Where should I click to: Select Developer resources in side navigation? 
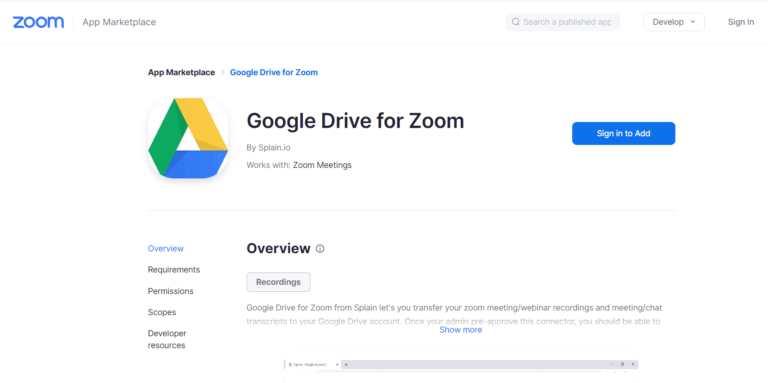pyautogui.click(x=167, y=339)
